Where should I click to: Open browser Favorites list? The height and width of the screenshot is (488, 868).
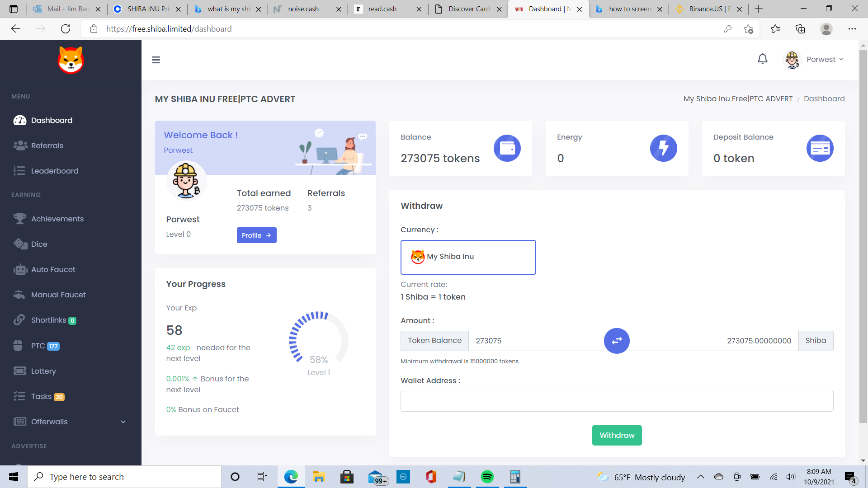775,29
